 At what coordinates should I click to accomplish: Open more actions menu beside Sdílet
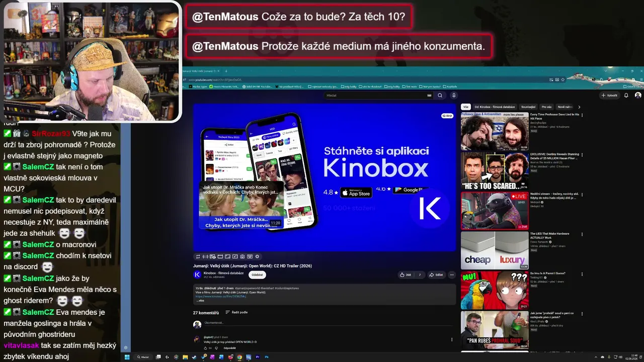[452, 275]
